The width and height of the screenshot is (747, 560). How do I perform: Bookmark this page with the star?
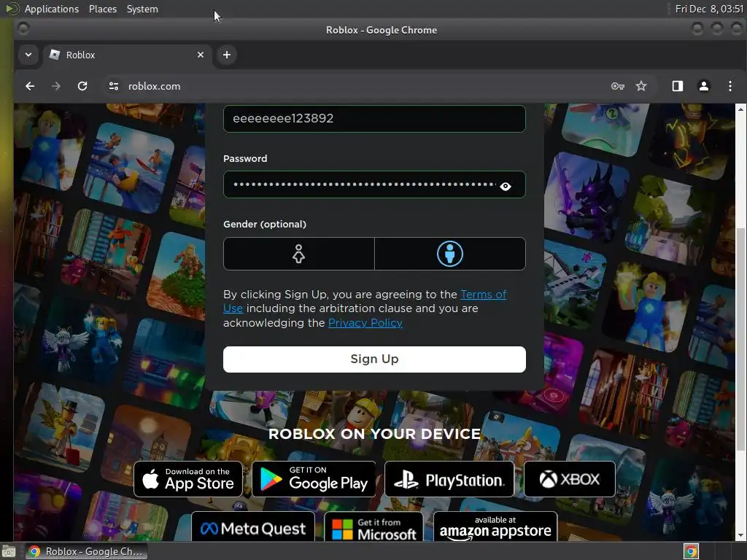click(641, 86)
